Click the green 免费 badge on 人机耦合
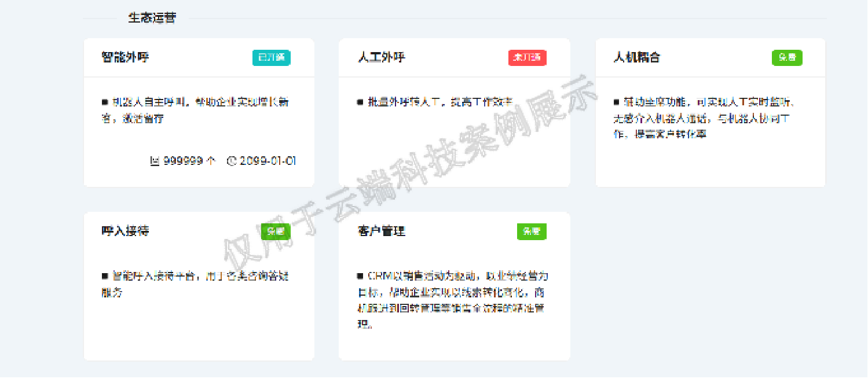The image size is (868, 379). point(787,57)
